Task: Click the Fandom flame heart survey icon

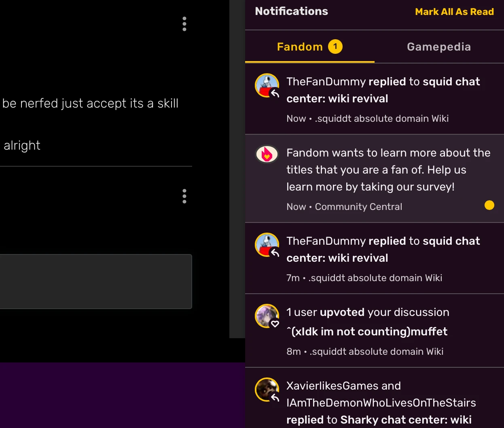Action: coord(267,154)
